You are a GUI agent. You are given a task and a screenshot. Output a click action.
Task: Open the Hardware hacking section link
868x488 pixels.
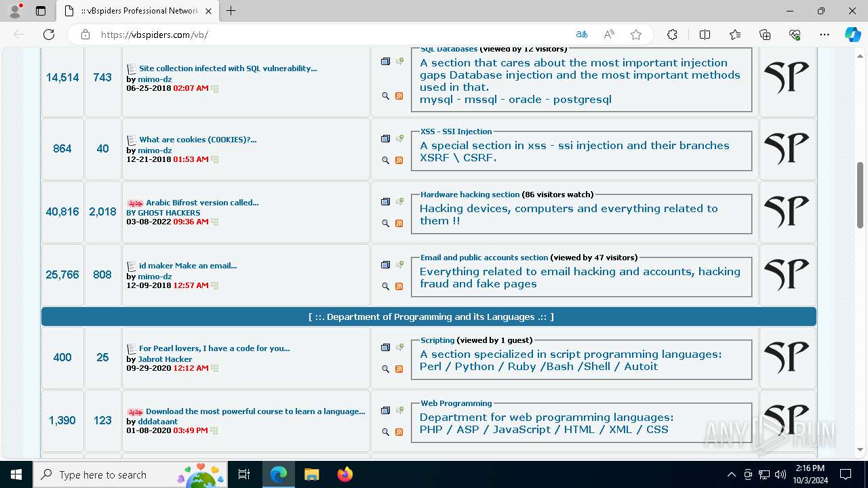click(470, 195)
